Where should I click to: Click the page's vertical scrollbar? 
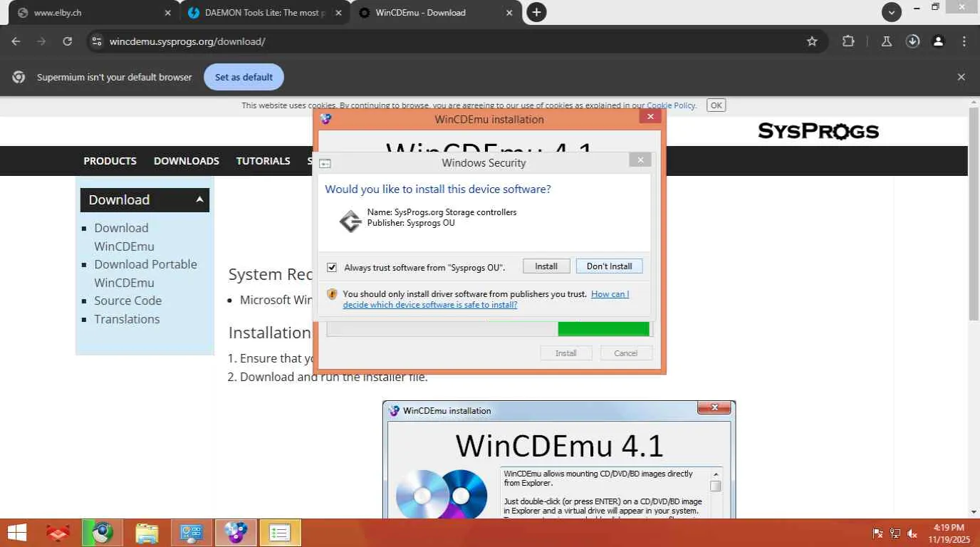[x=974, y=214]
